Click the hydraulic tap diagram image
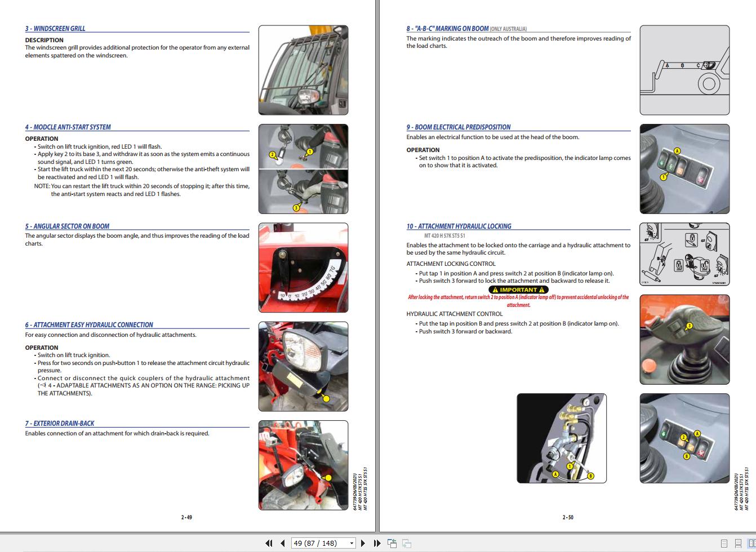This screenshot has width=756, height=552. tap(562, 438)
